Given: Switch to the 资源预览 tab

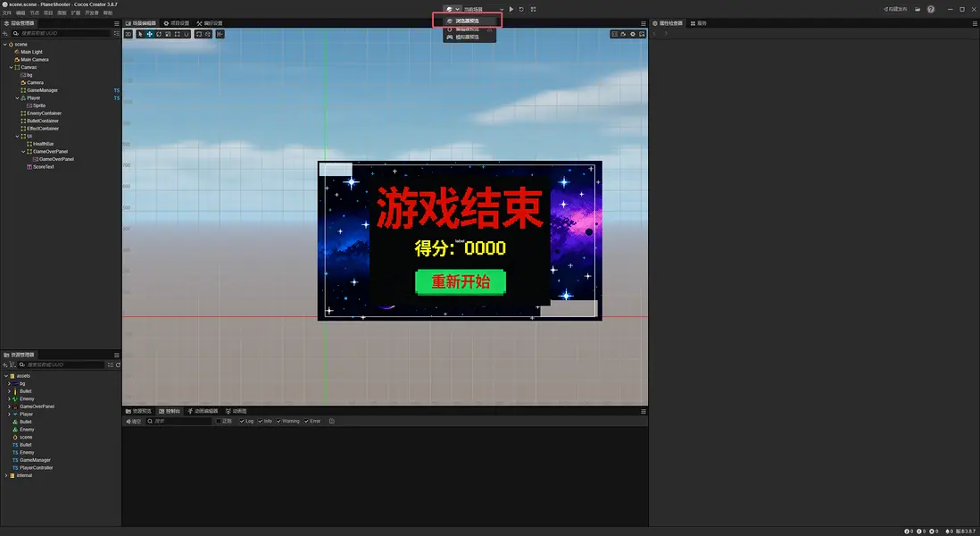Looking at the screenshot, I should (x=138, y=411).
